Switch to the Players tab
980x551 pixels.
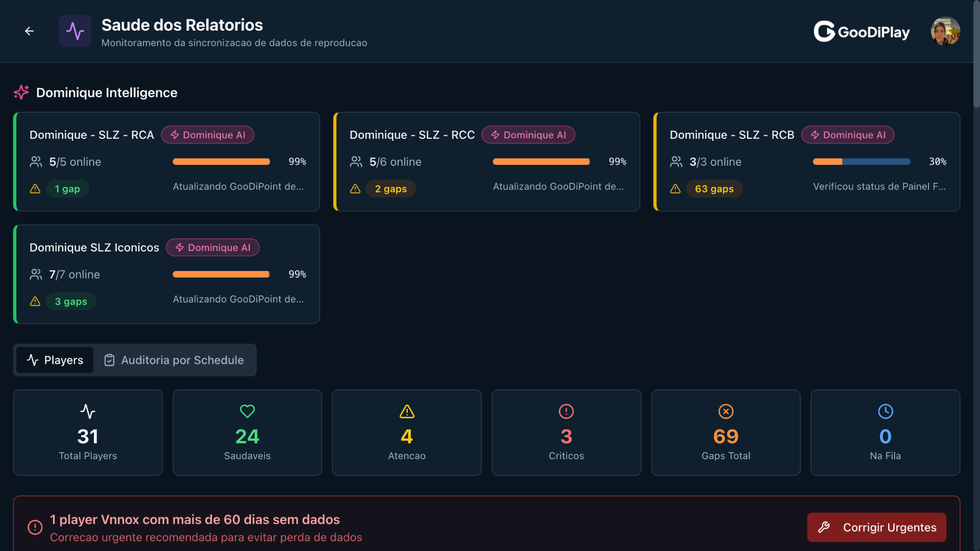[55, 360]
